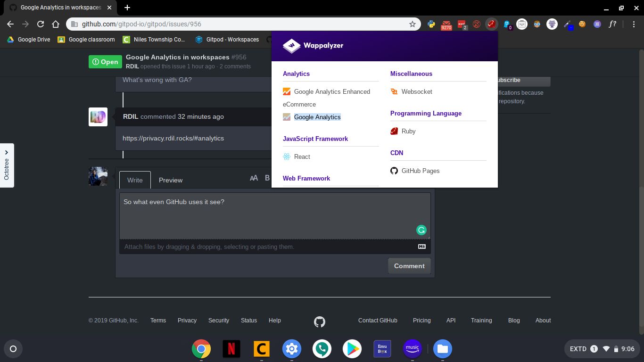Viewport: 644px width, 362px height.
Task: Open Play Store from the shelf
Action: pos(352,349)
